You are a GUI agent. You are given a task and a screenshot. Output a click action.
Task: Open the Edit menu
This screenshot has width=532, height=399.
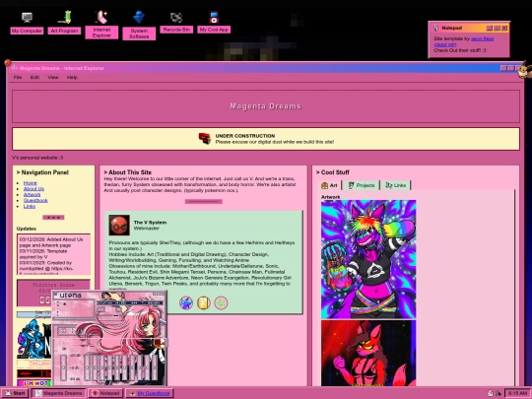34,78
